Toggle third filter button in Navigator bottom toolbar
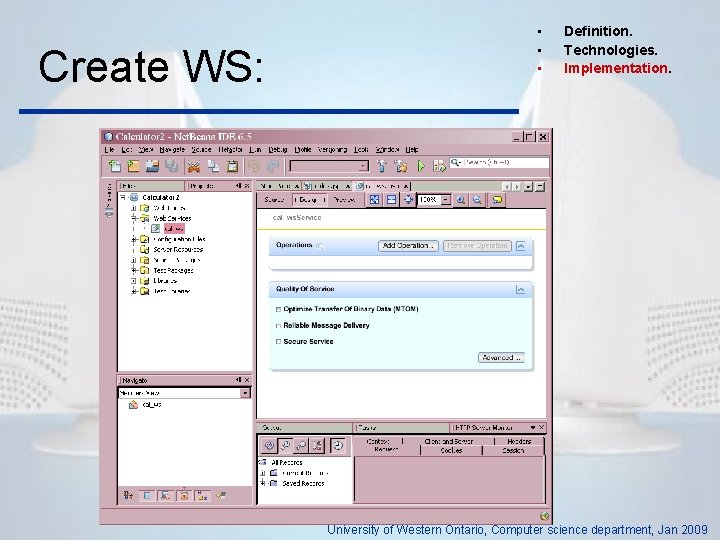The image size is (720, 540). (165, 495)
